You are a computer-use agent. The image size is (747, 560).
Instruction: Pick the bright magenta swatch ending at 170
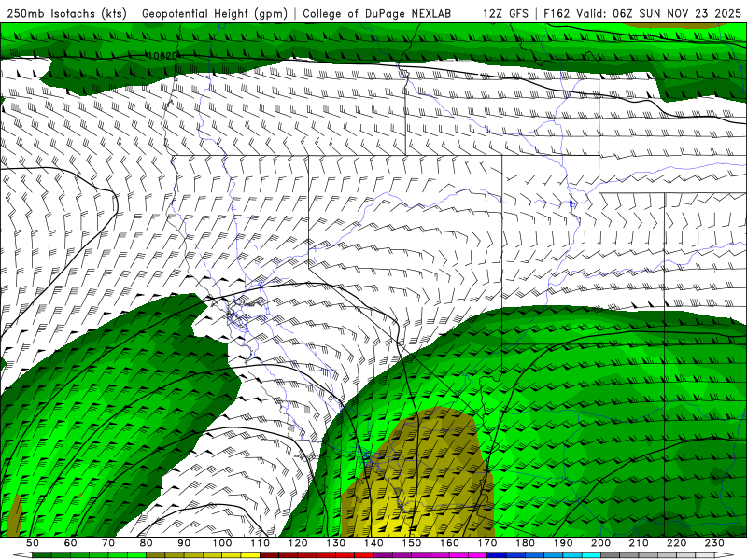(478, 555)
